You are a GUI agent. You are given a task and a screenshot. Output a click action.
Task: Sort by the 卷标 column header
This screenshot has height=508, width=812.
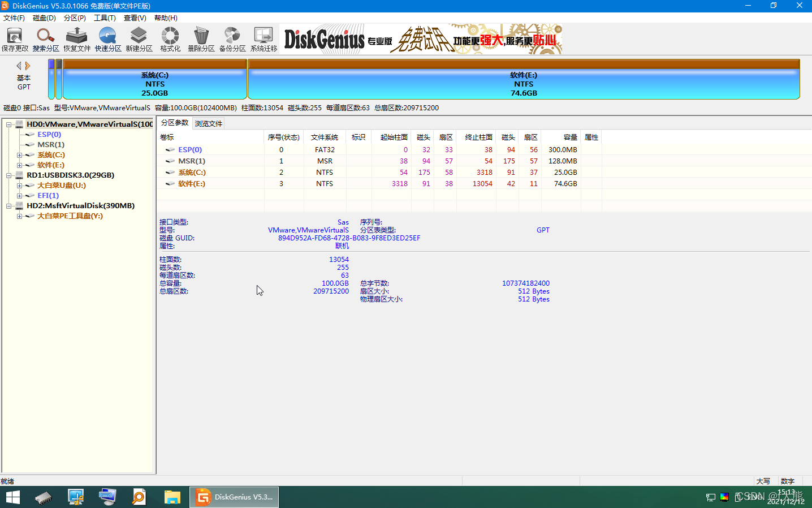pyautogui.click(x=211, y=137)
